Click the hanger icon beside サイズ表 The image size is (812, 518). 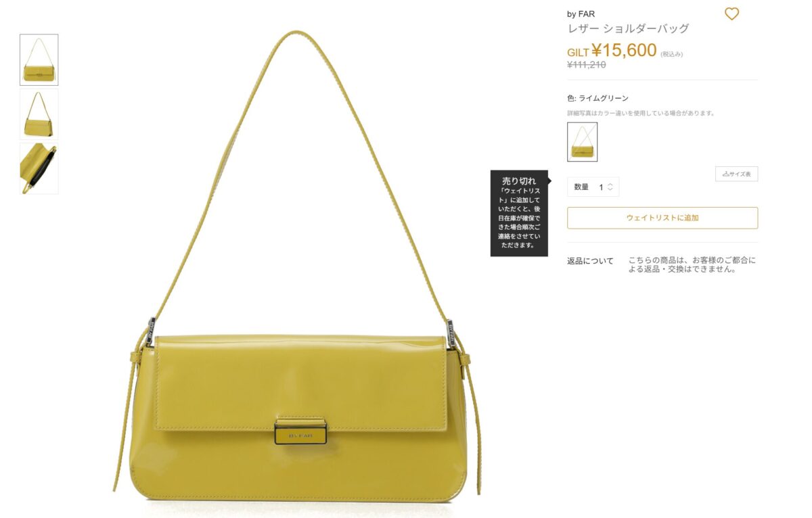tap(725, 174)
